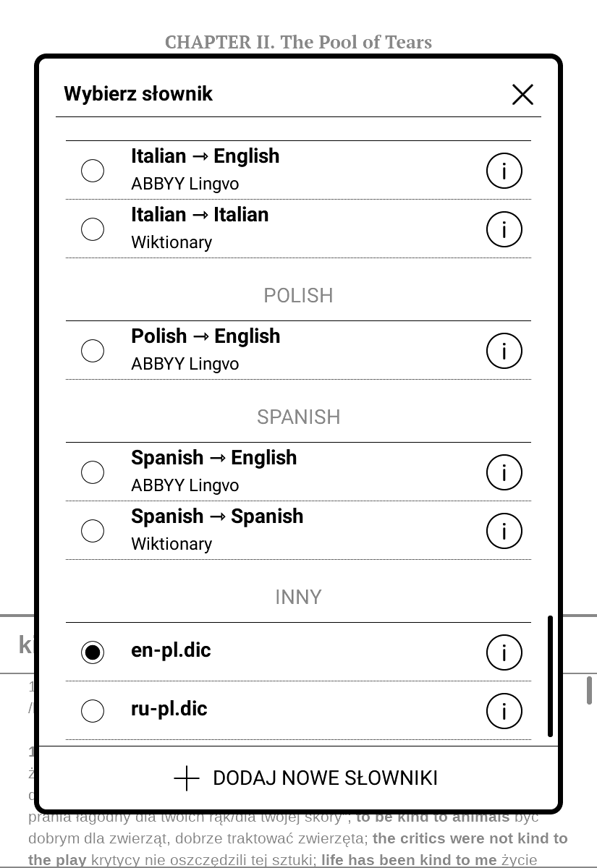597x868 pixels.
Task: Choose the Polish → English radio button
Action: click(93, 351)
